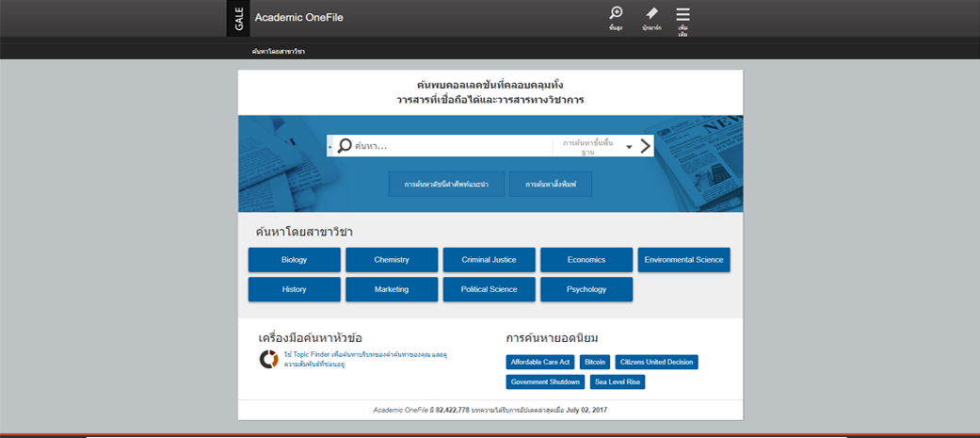980x438 pixels.
Task: Browse the Political Science discipline
Action: click(x=490, y=290)
